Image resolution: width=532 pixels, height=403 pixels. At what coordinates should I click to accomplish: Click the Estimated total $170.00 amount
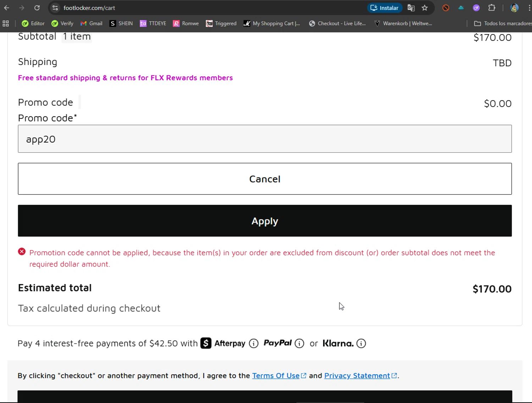[492, 289]
